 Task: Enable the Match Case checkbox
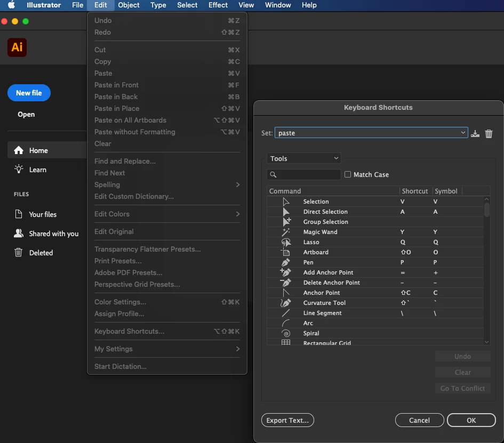click(x=347, y=174)
